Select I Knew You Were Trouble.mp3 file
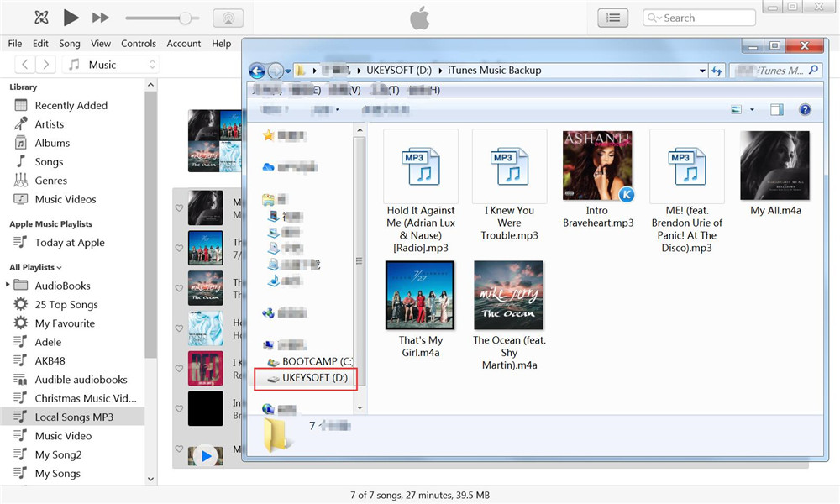This screenshot has height=504, width=840. [x=510, y=186]
